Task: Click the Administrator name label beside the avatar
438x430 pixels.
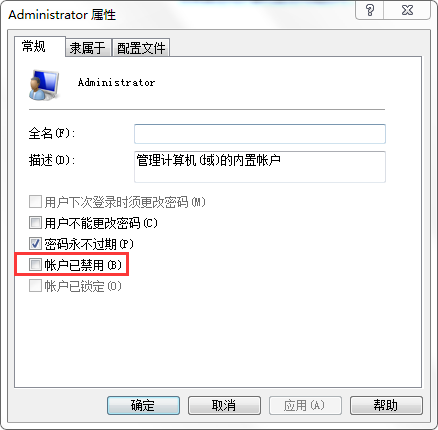Action: pos(116,82)
